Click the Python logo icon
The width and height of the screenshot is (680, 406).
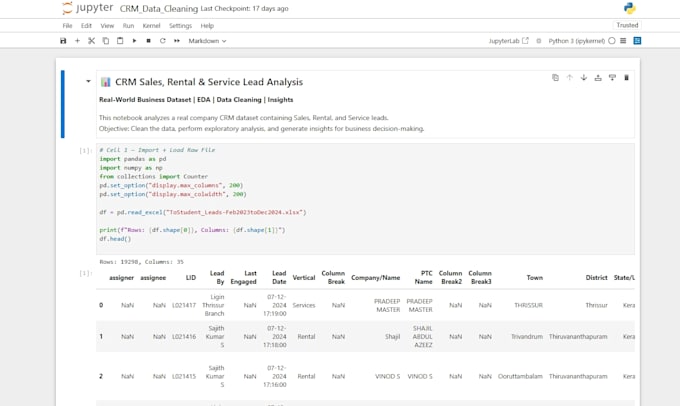point(630,8)
